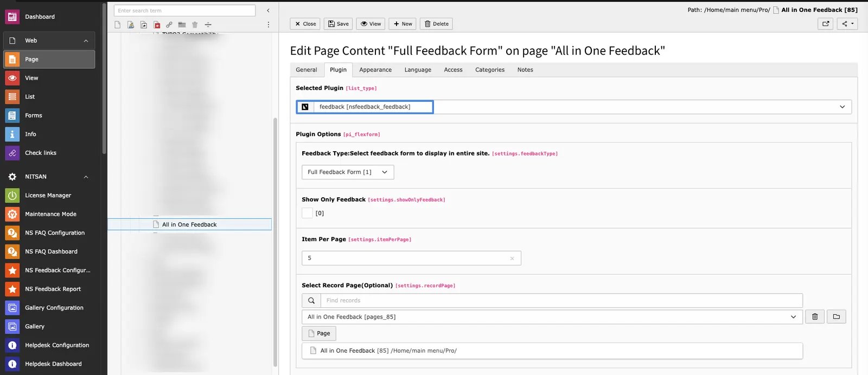868x375 pixels.
Task: Open the Language tab
Action: point(418,70)
